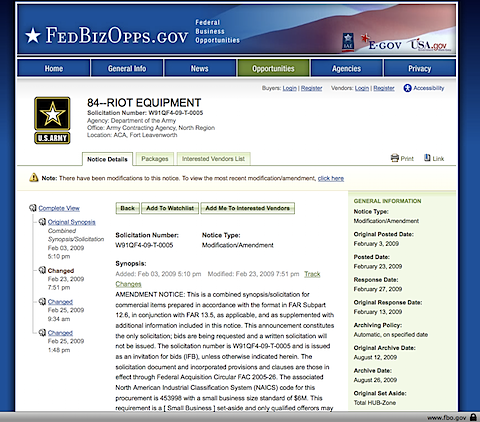
Task: Click solicitation number W91QF4-09-T-0005 under Synopsis field
Action: [x=144, y=245]
